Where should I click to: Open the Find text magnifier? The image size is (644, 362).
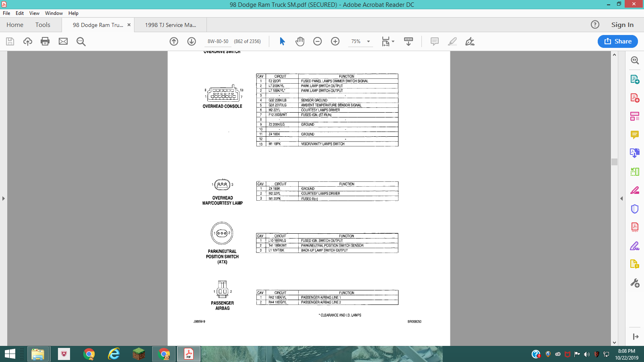click(x=81, y=41)
